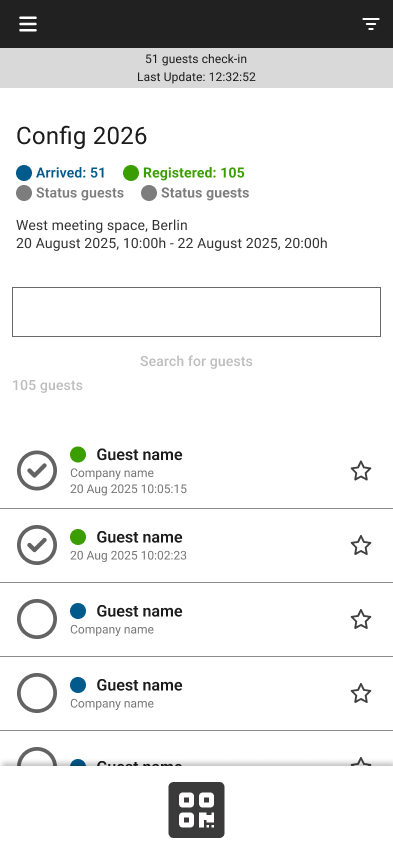Star the fourth guest in list

tap(361, 693)
